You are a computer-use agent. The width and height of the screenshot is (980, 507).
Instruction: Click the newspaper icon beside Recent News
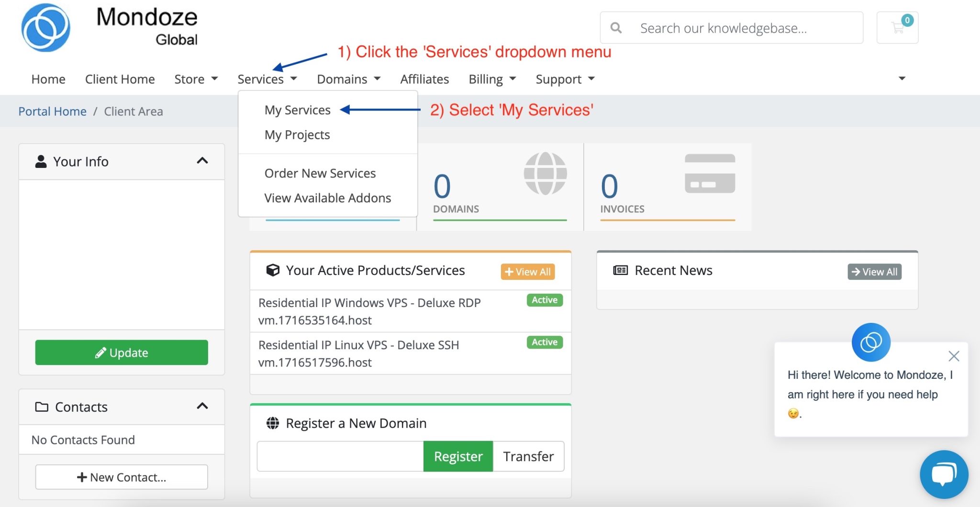coord(621,270)
